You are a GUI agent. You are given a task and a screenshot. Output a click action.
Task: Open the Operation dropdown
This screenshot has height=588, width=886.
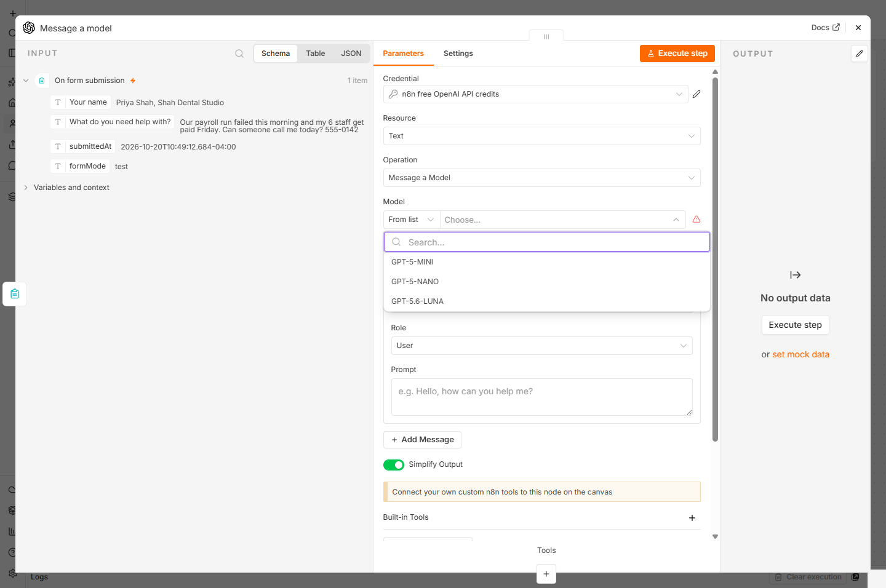coord(541,178)
